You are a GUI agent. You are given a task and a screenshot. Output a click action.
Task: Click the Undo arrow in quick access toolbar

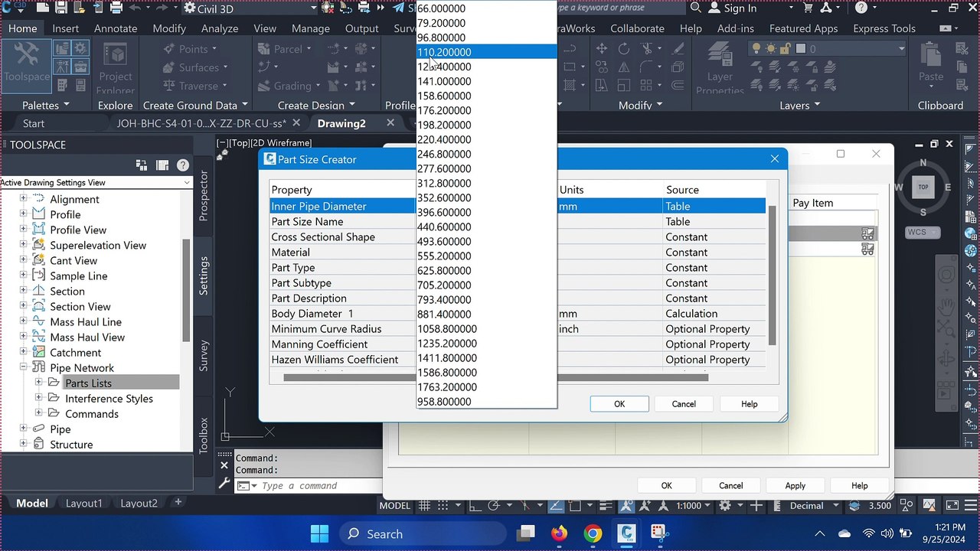click(136, 8)
